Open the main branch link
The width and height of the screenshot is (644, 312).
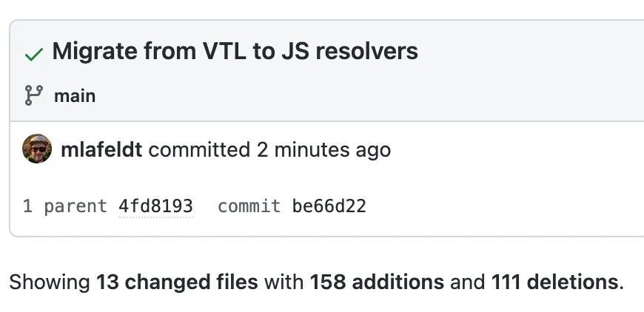point(75,95)
